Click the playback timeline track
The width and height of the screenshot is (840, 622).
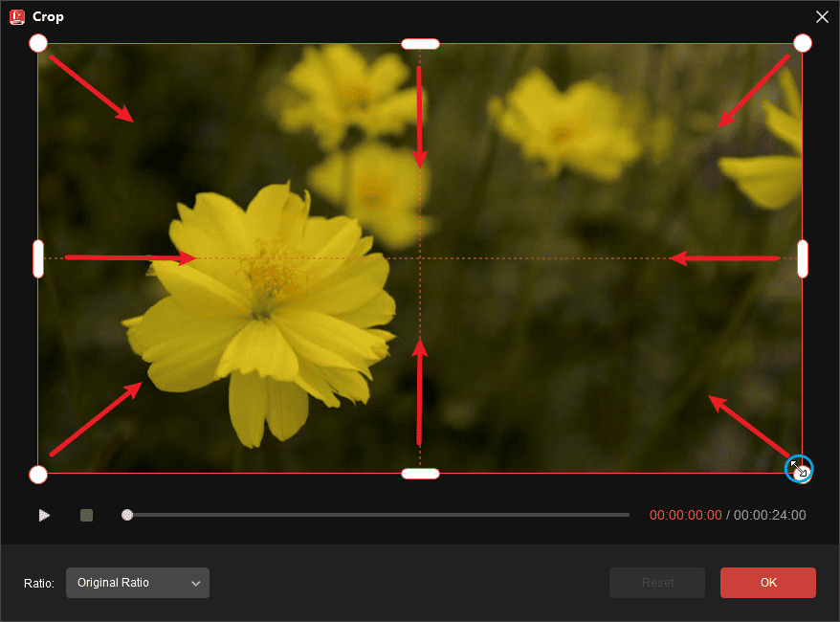[x=376, y=515]
